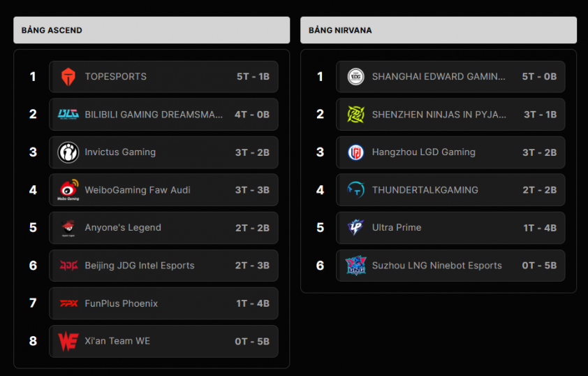Click the LGD Gaming logo

355,152
